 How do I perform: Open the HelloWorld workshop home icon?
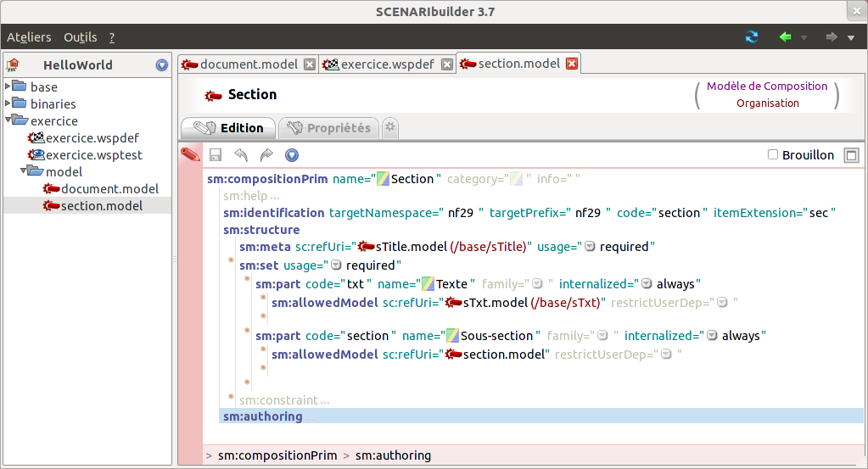13,65
